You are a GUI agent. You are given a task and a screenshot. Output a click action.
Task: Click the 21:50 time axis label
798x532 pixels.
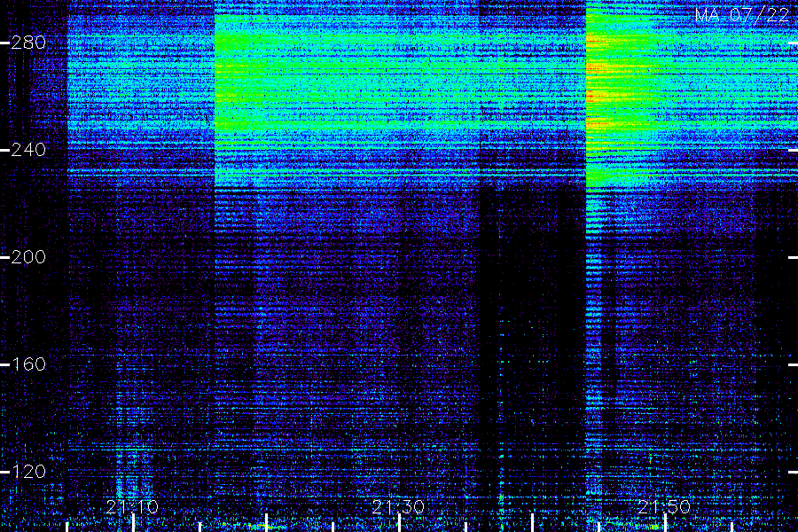tap(664, 507)
